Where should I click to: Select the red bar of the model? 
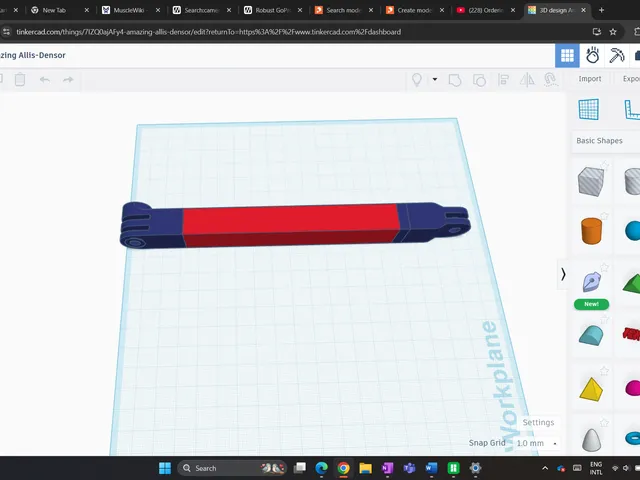(x=290, y=225)
